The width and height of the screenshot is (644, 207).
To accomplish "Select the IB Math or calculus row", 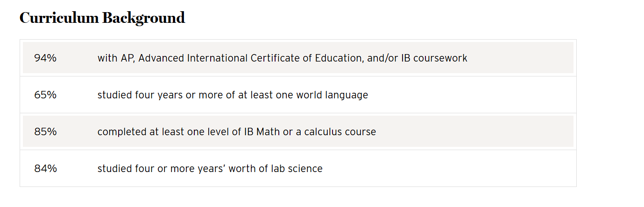I will coord(236,132).
